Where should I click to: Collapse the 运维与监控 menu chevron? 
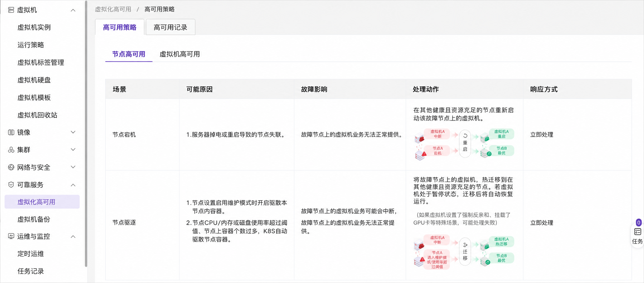73,237
